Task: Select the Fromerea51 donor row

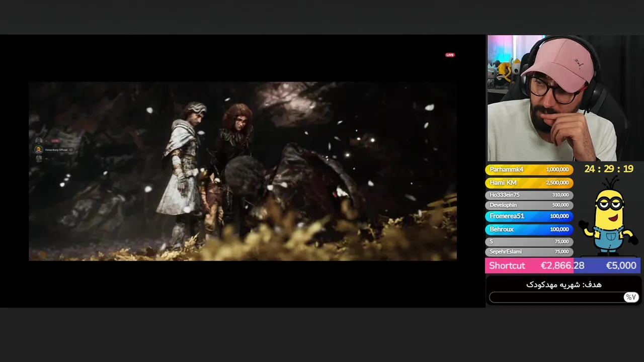Action: pyautogui.click(x=529, y=216)
